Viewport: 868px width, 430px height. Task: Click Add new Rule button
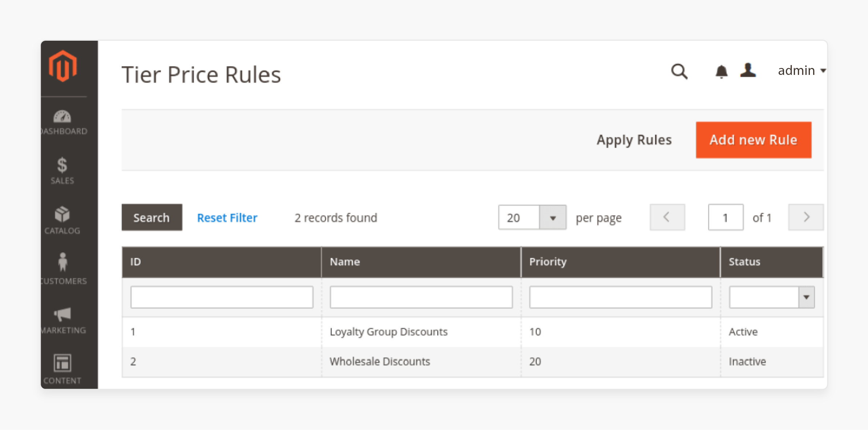pos(754,140)
